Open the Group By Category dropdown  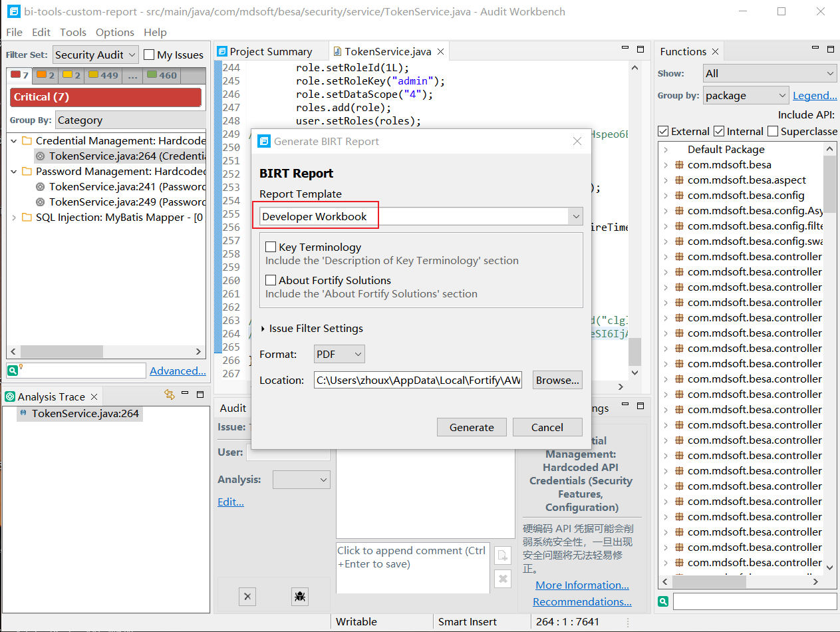130,120
